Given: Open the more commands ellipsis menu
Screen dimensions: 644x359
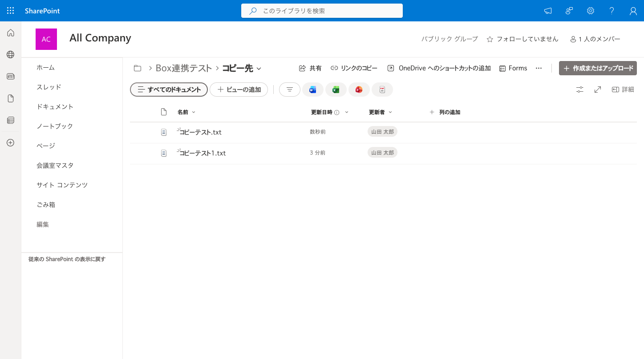Looking at the screenshot, I should pyautogui.click(x=539, y=68).
